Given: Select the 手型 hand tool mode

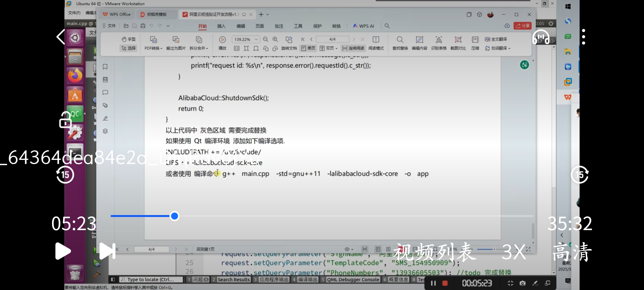Looking at the screenshot, I should click(x=129, y=39).
